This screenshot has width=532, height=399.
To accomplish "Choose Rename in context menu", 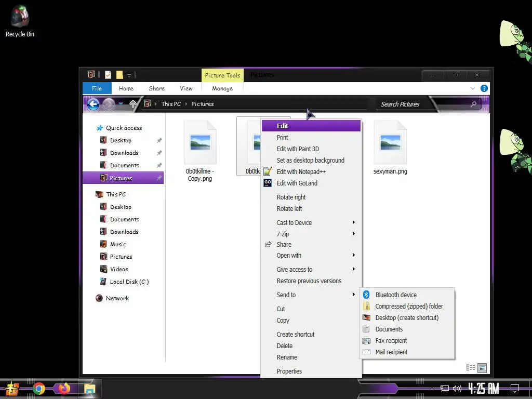I will click(311, 357).
